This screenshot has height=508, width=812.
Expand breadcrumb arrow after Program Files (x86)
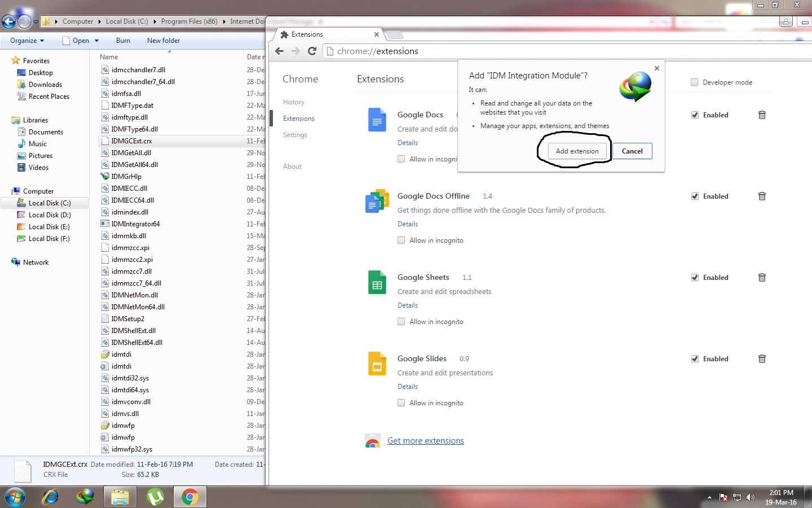[224, 21]
